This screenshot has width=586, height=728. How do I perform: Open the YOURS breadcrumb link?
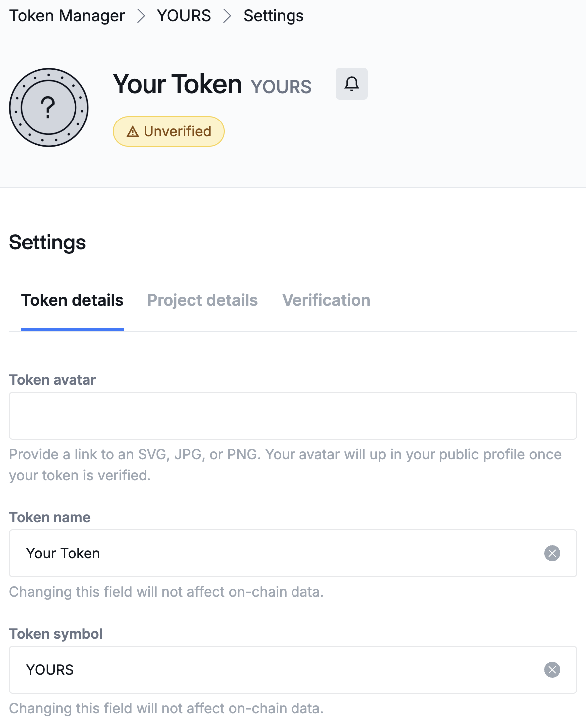[x=184, y=15]
